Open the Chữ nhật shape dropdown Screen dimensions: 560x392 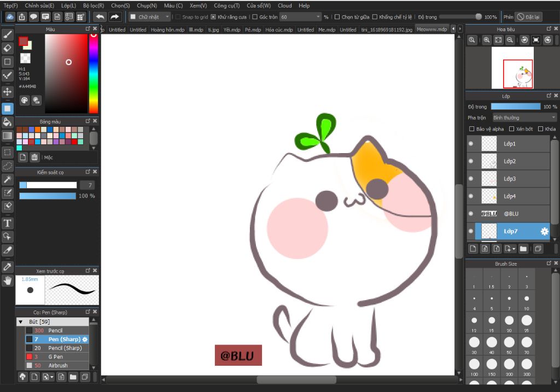149,17
